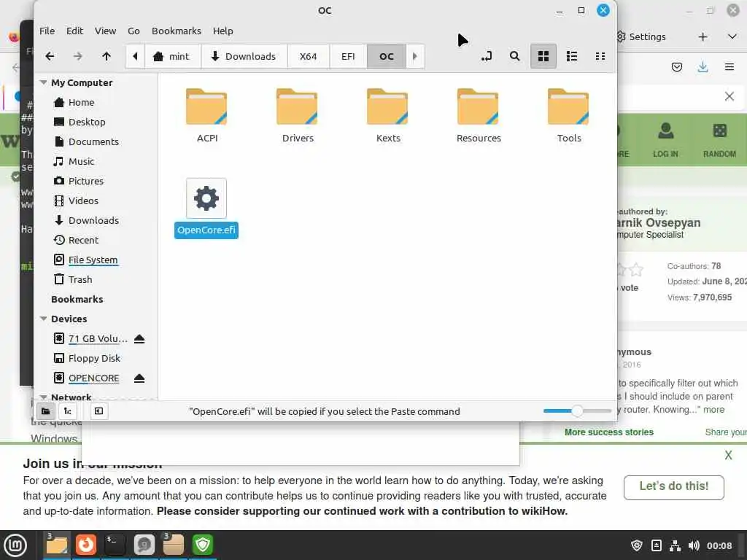Open the volume control in system tray
The image size is (747, 560).
(x=694, y=545)
